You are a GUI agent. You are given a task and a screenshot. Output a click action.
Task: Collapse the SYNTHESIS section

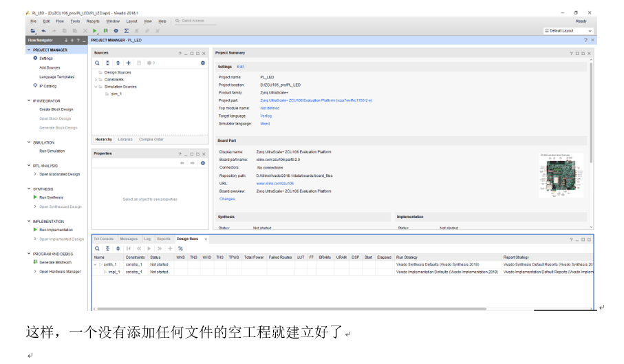[29, 189]
